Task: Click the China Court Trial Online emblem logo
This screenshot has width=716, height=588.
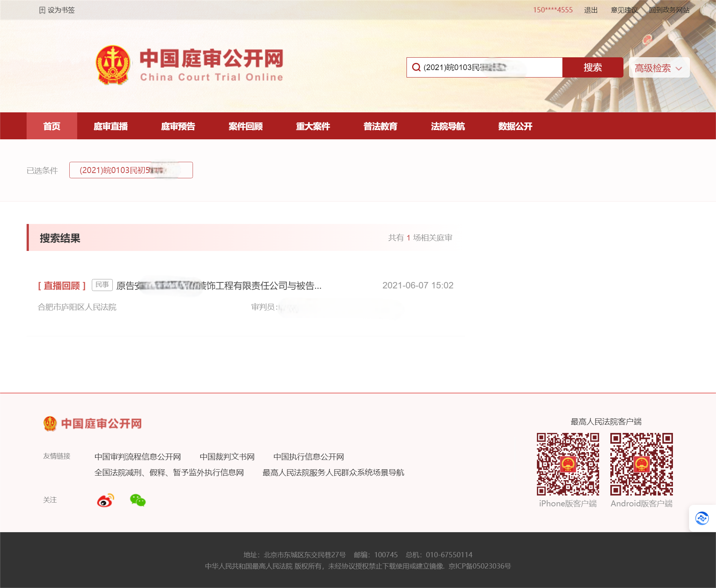Action: click(113, 65)
